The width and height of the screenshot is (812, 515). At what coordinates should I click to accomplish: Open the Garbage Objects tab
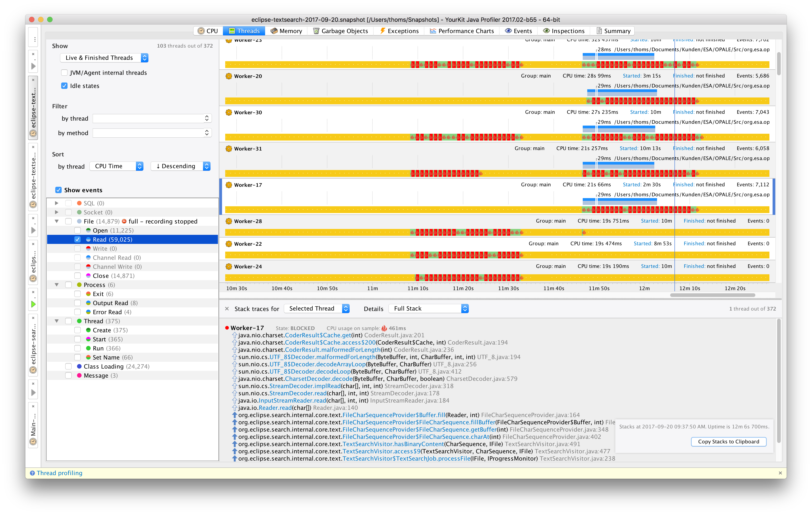(341, 31)
